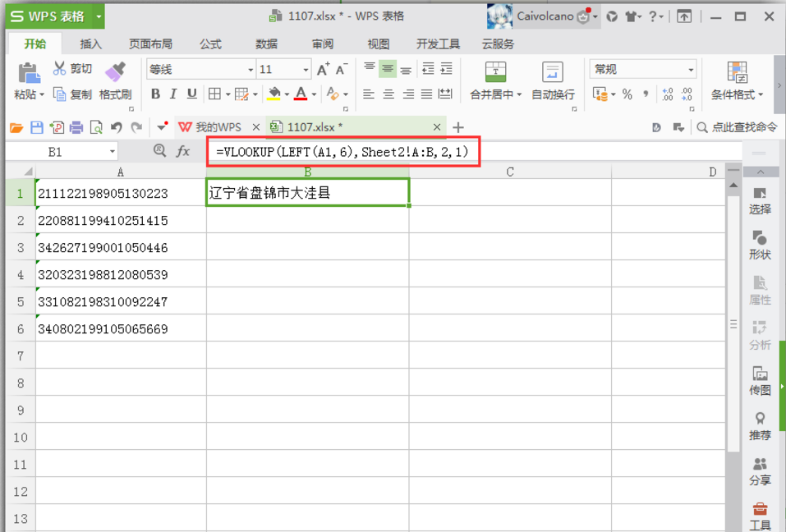The width and height of the screenshot is (786, 532).
Task: Align text to bottom
Action: pos(406,70)
